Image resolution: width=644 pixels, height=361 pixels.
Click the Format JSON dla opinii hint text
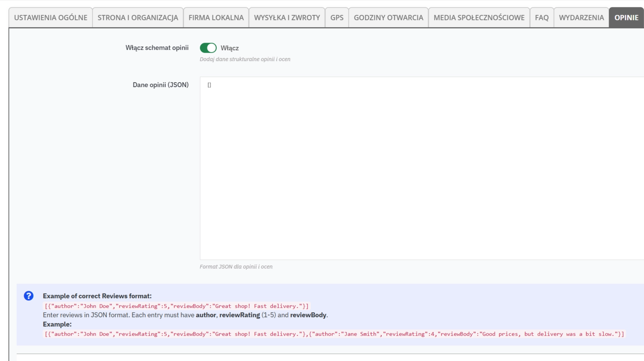(236, 267)
